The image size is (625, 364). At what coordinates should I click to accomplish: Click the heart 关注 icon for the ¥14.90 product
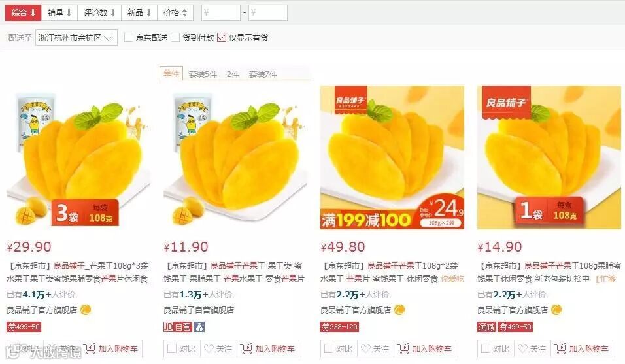click(x=522, y=348)
